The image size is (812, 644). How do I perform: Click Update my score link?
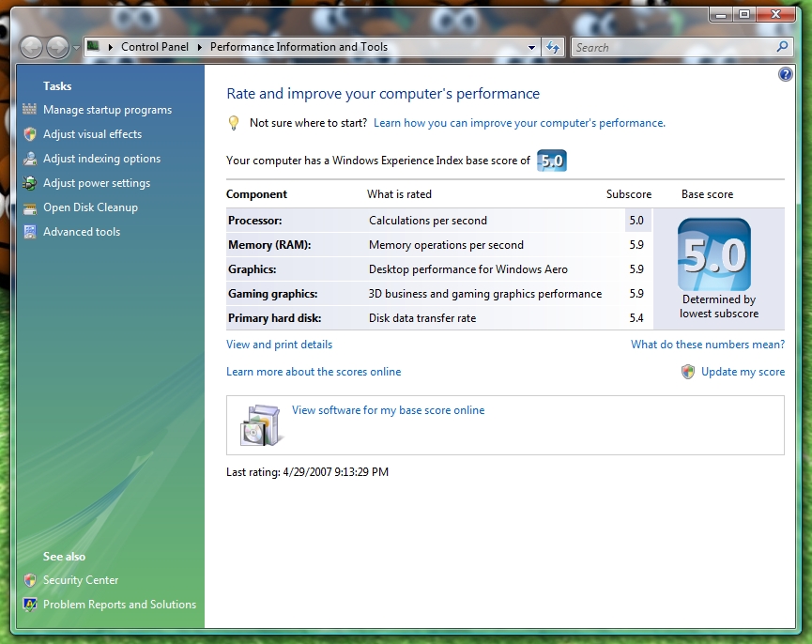743,372
